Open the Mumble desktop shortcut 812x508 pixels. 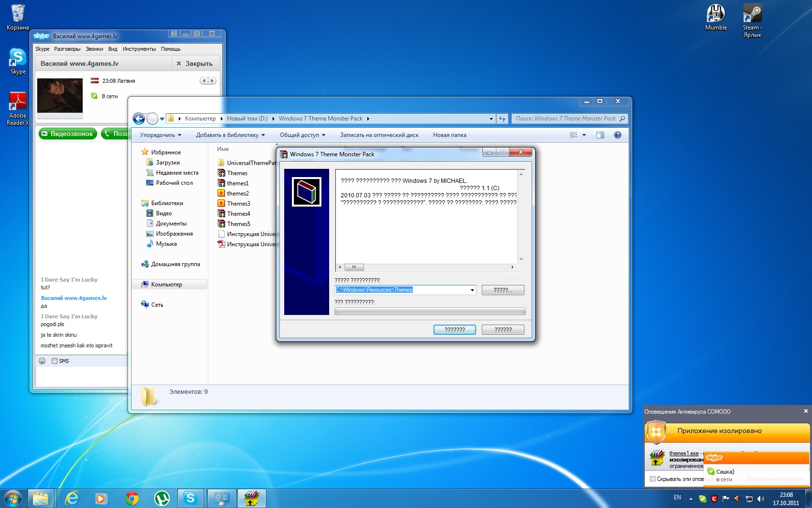pyautogui.click(x=716, y=17)
